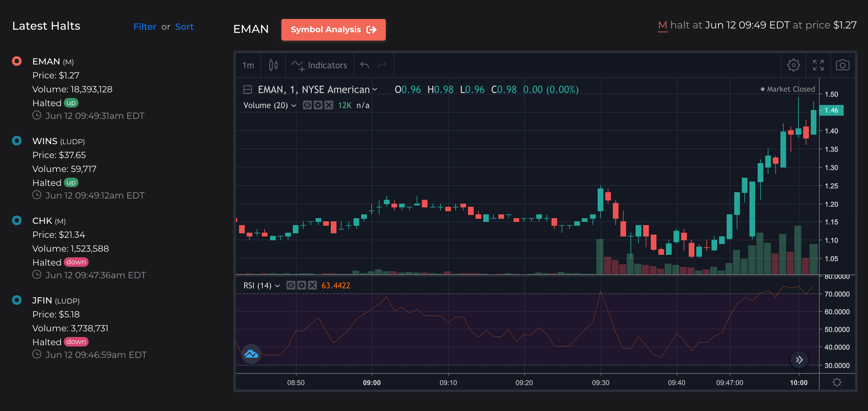Change the 1m interval

click(248, 65)
